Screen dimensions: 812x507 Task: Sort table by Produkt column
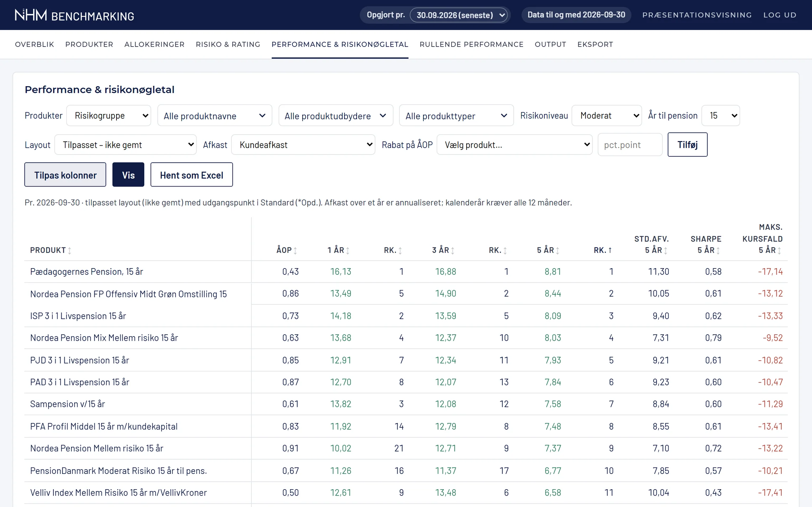point(51,250)
